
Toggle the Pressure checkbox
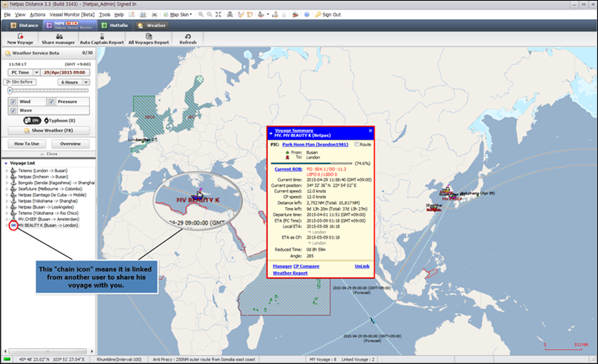click(51, 102)
